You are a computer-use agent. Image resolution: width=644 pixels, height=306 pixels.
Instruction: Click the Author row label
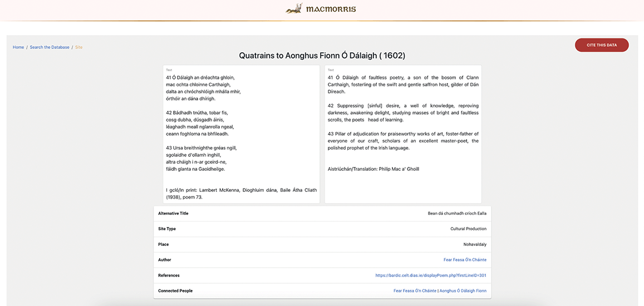(x=165, y=260)
